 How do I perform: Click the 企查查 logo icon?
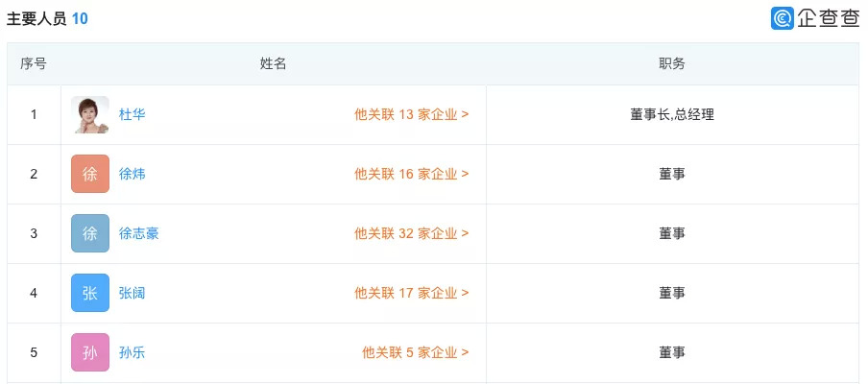click(783, 18)
